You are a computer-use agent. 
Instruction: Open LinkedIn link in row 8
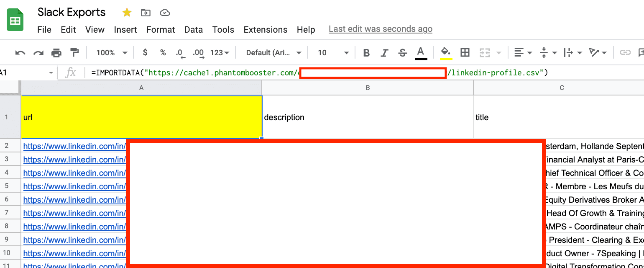(74, 227)
